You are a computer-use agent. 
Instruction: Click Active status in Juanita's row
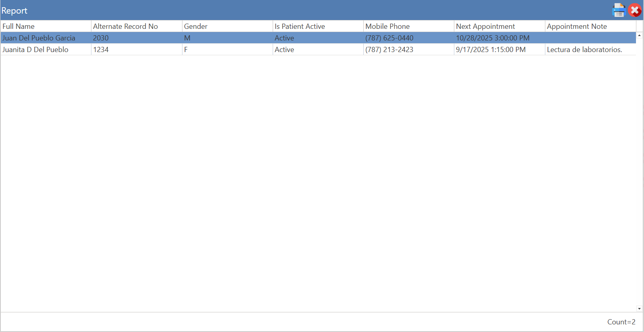(318, 50)
